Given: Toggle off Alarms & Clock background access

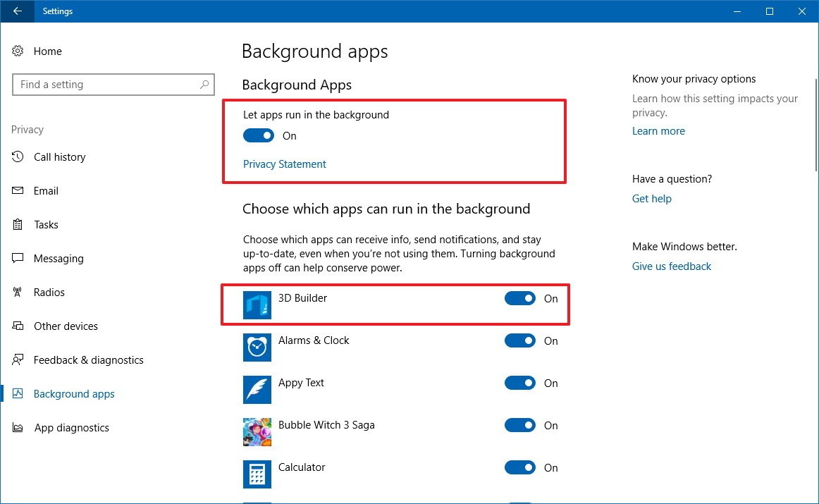Looking at the screenshot, I should (520, 341).
